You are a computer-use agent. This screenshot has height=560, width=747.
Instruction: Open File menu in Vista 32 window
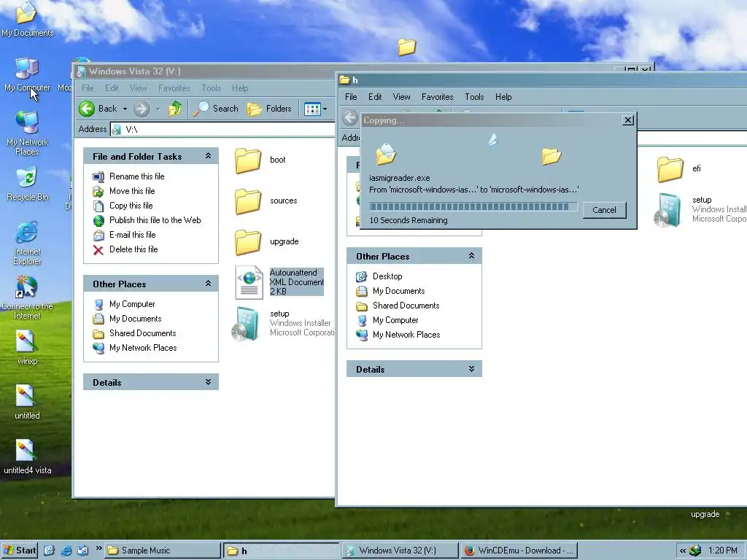[88, 88]
